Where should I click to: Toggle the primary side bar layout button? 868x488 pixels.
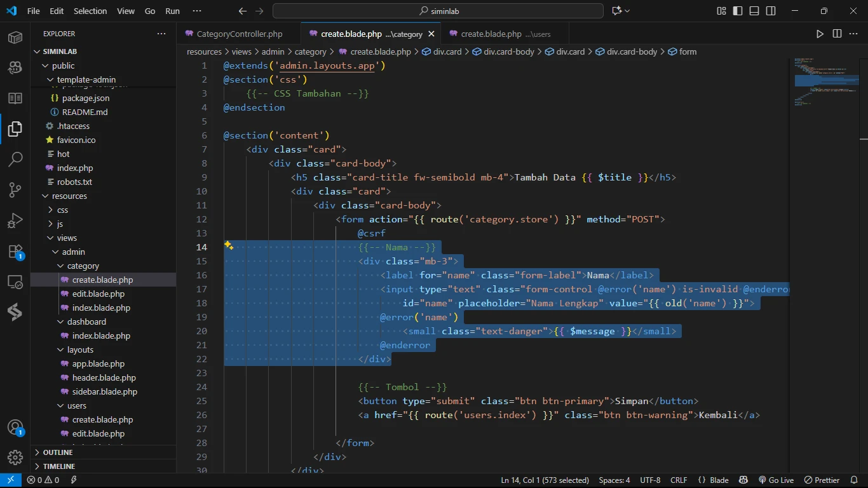pos(738,11)
